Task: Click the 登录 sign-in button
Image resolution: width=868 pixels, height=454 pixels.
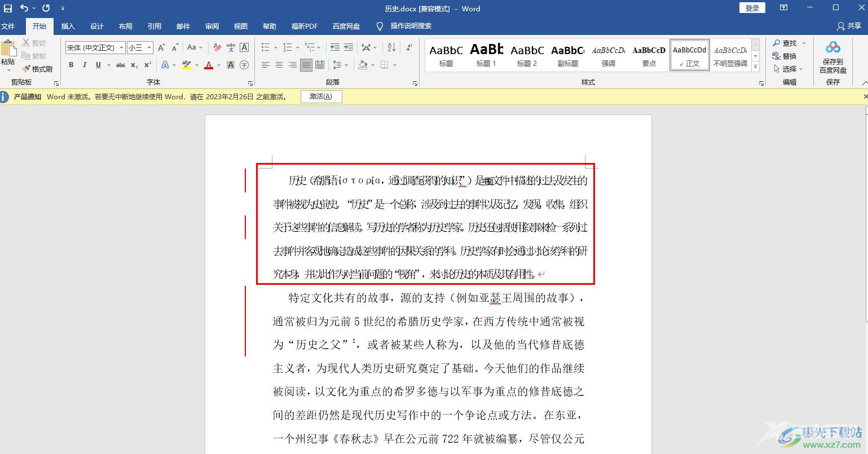Action: (752, 8)
